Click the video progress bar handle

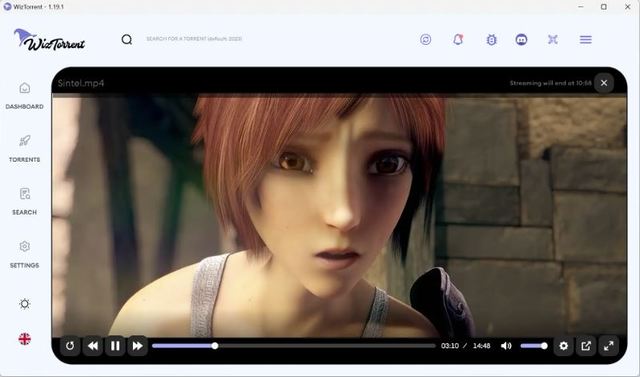pyautogui.click(x=215, y=346)
